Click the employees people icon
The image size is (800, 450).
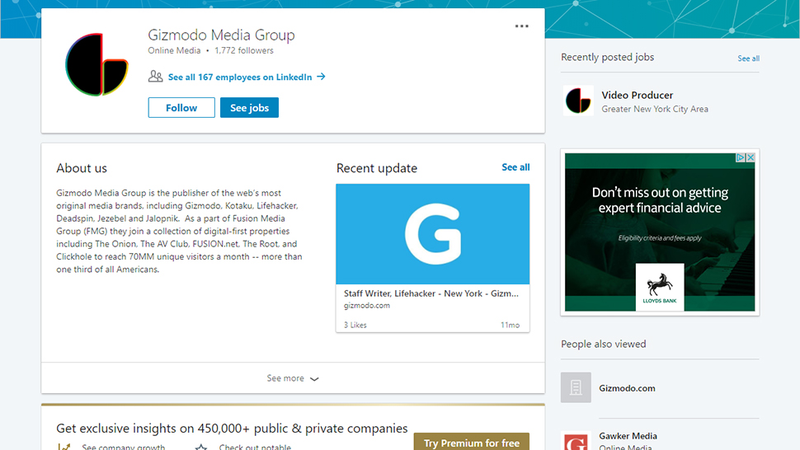pyautogui.click(x=155, y=77)
